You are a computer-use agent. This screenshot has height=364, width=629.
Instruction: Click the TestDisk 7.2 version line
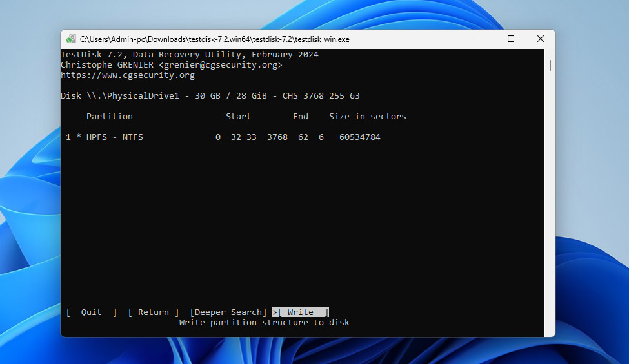(189, 55)
